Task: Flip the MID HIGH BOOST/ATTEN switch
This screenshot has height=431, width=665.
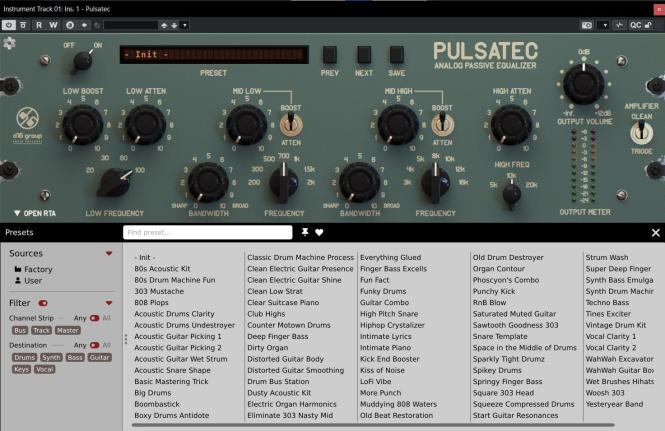Action: coord(442,124)
